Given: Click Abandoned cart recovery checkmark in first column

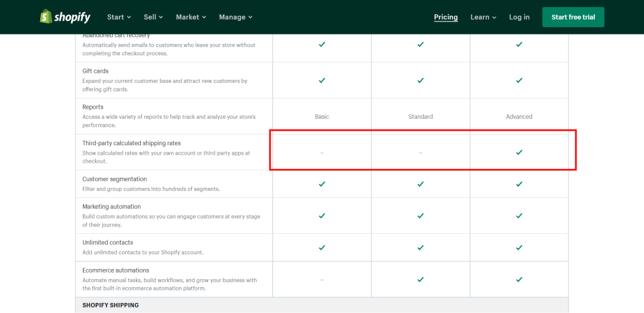Looking at the screenshot, I should click(x=322, y=44).
